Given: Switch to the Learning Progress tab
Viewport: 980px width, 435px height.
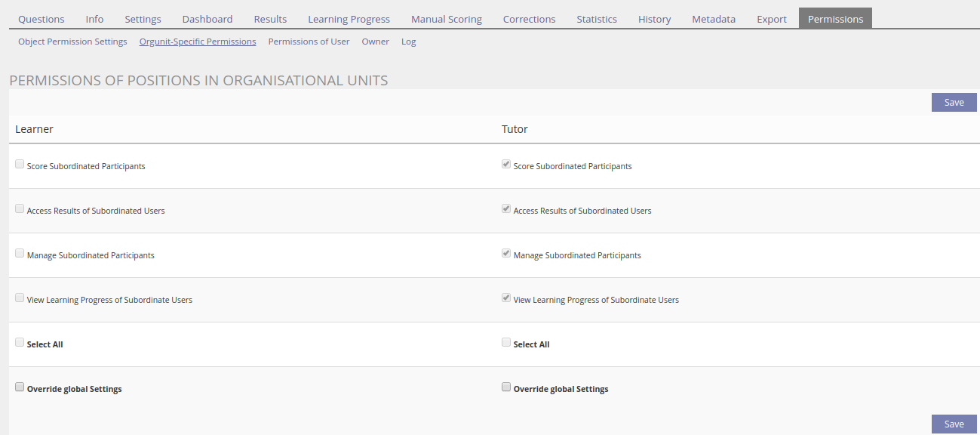Looking at the screenshot, I should (349, 19).
